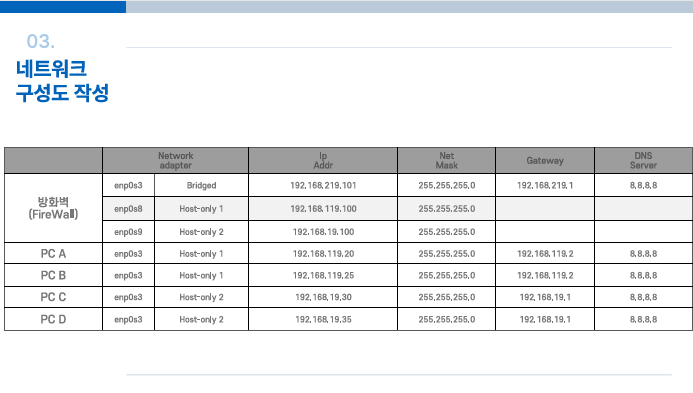Select the "PC D" row label

click(53, 319)
